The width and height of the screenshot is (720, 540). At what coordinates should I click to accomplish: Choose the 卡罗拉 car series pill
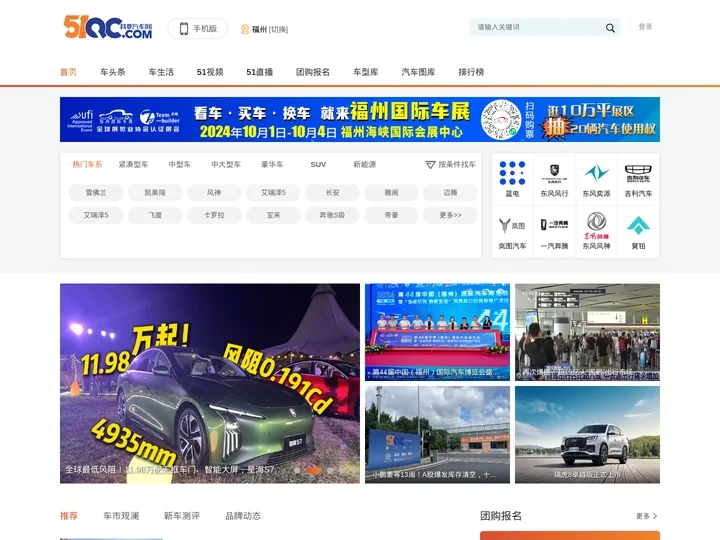(x=214, y=215)
